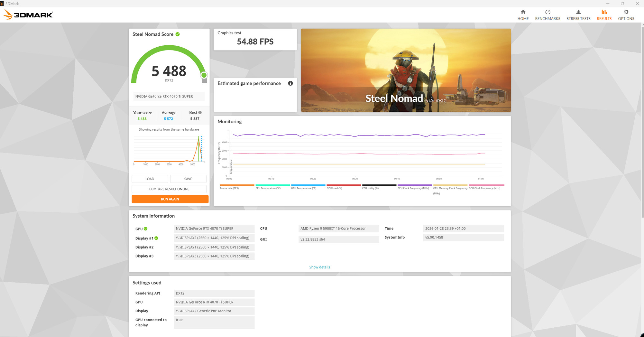This screenshot has height=337, width=644.
Task: Open Compare Result Online
Action: pyautogui.click(x=169, y=189)
